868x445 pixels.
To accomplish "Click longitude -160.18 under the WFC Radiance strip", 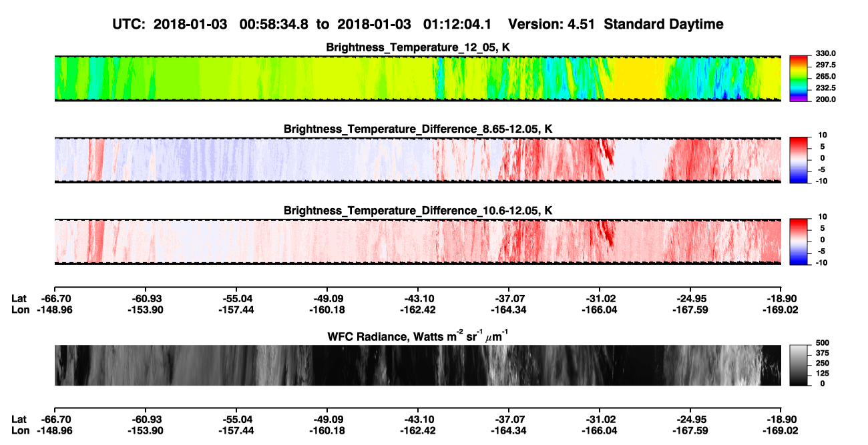I will click(327, 430).
